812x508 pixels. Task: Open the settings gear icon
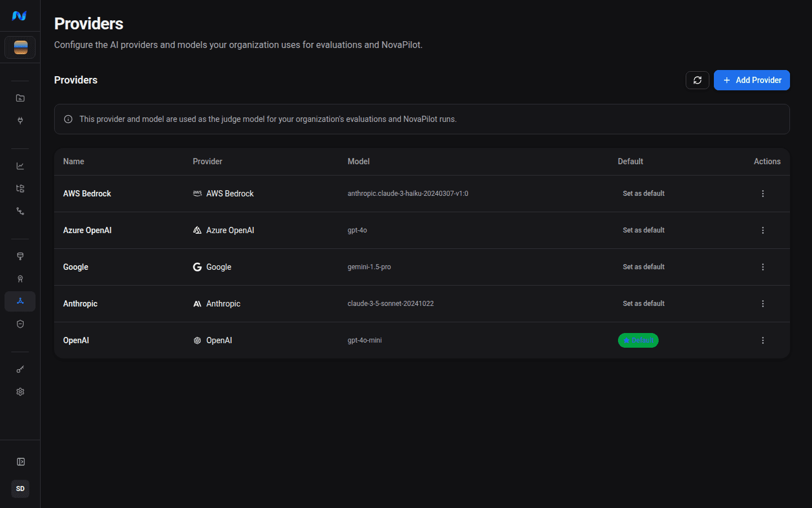pos(20,392)
